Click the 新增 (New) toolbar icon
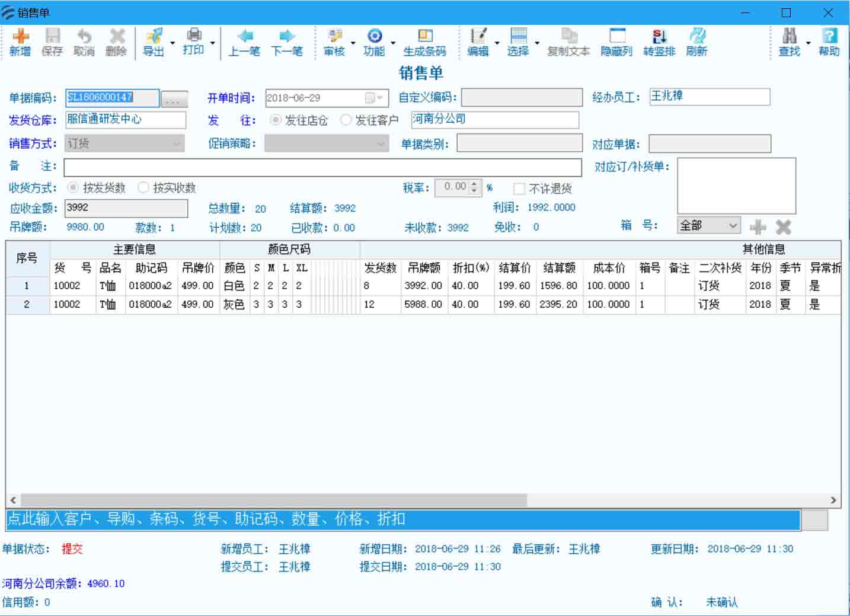This screenshot has height=616, width=850. 20,42
